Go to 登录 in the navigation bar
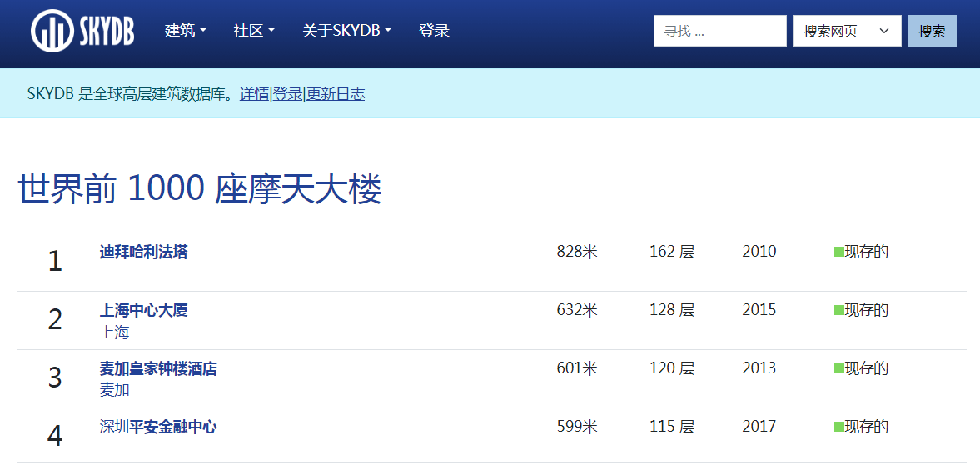 pyautogui.click(x=434, y=31)
